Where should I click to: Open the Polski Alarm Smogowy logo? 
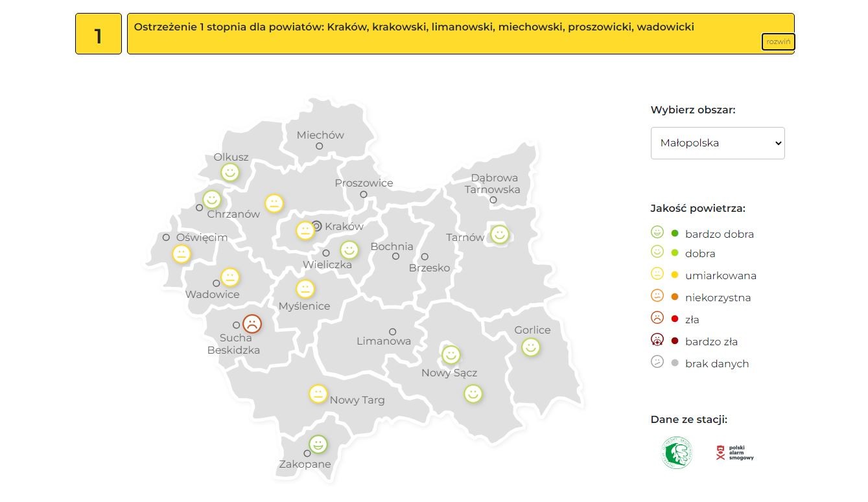(735, 452)
